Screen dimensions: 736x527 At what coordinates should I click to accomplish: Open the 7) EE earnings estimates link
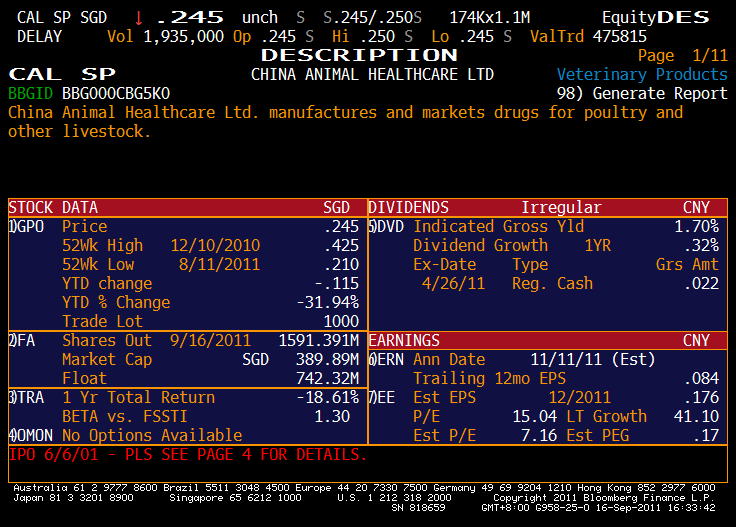pyautogui.click(x=382, y=397)
